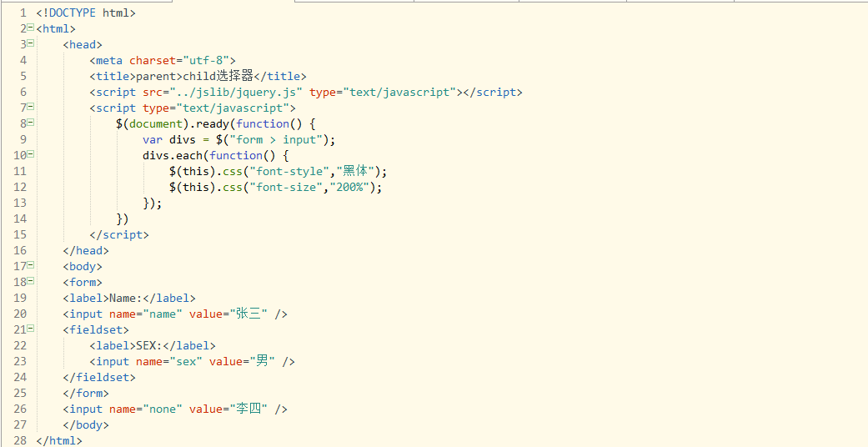Viewport: 868px width, 447px height.
Task: Click the value "男" string
Action: click(263, 362)
